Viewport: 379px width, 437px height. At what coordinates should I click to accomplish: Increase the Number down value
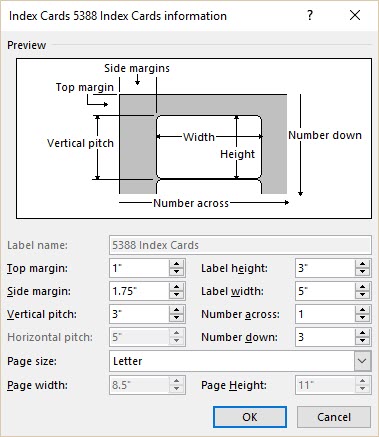[362, 333]
